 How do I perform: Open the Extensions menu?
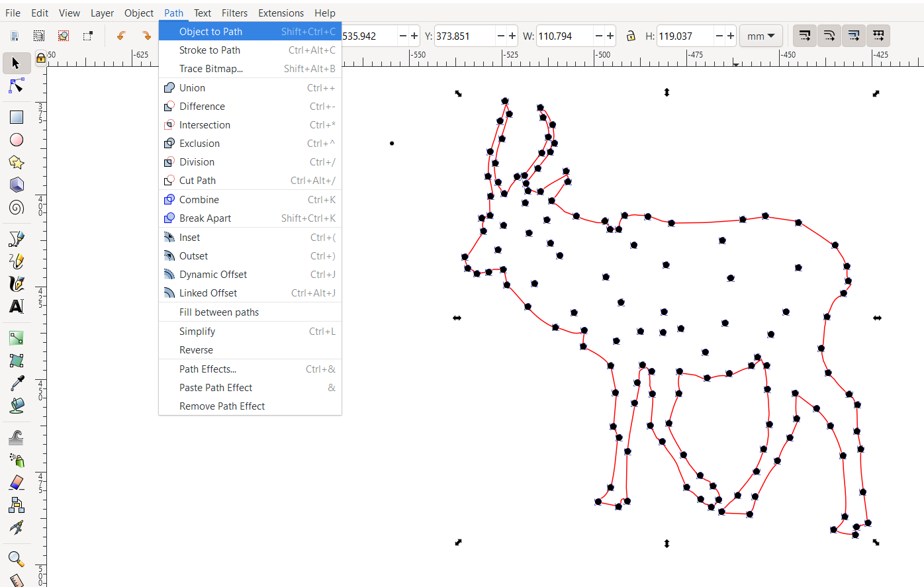pos(281,13)
